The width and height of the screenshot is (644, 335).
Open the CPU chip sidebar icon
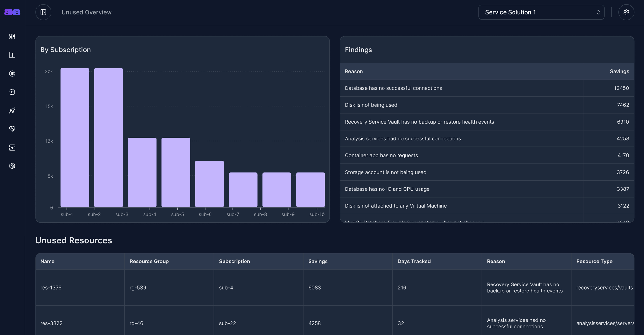(12, 92)
